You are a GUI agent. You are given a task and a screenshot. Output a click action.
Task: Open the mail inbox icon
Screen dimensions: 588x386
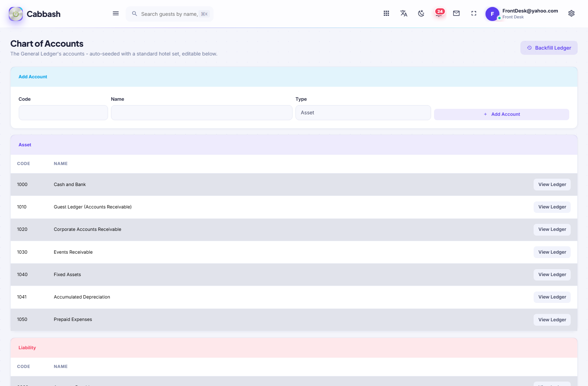[456, 14]
